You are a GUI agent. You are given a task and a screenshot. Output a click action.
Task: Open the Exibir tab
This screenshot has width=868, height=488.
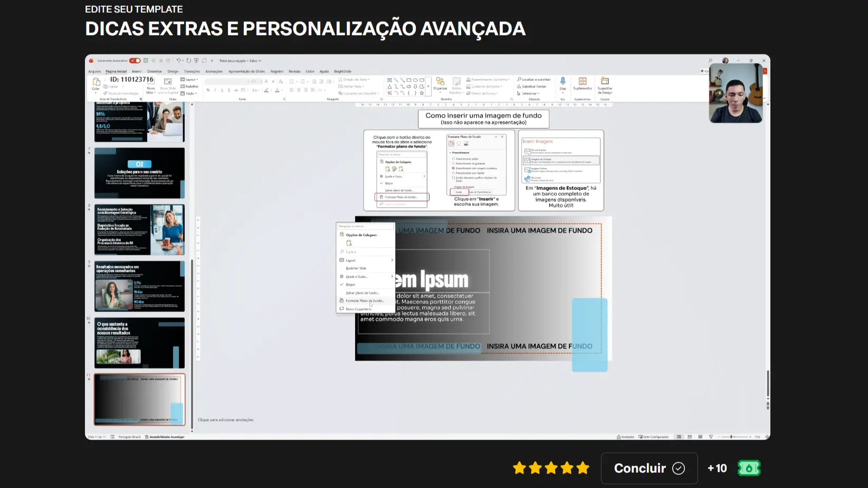pyautogui.click(x=310, y=71)
